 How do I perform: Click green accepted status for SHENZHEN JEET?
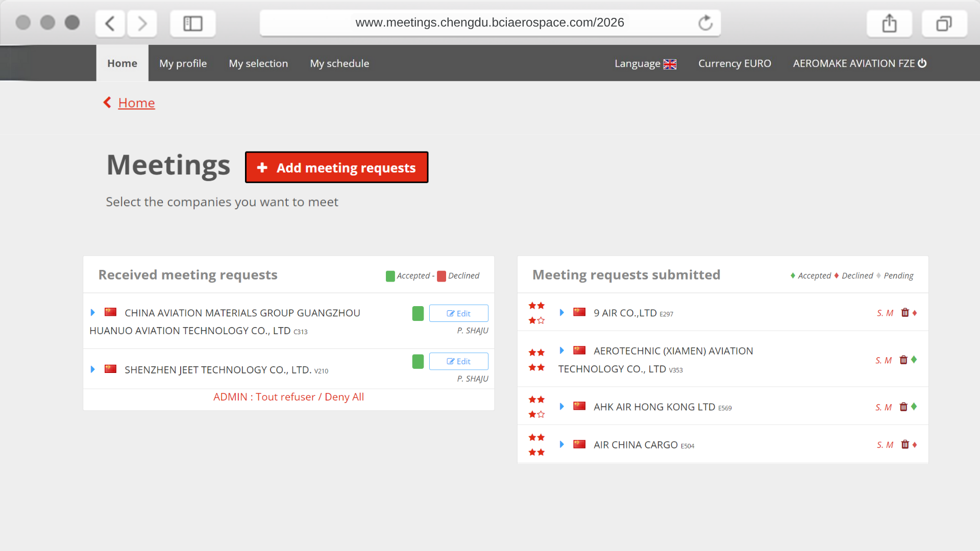[x=418, y=361]
